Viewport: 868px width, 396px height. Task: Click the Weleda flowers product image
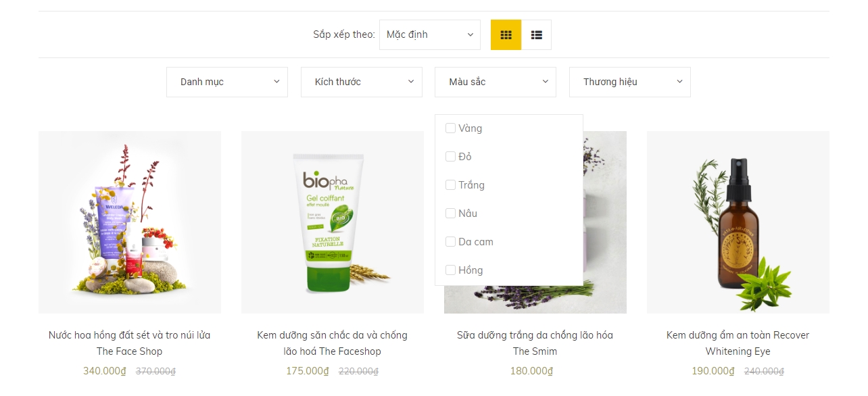130,222
